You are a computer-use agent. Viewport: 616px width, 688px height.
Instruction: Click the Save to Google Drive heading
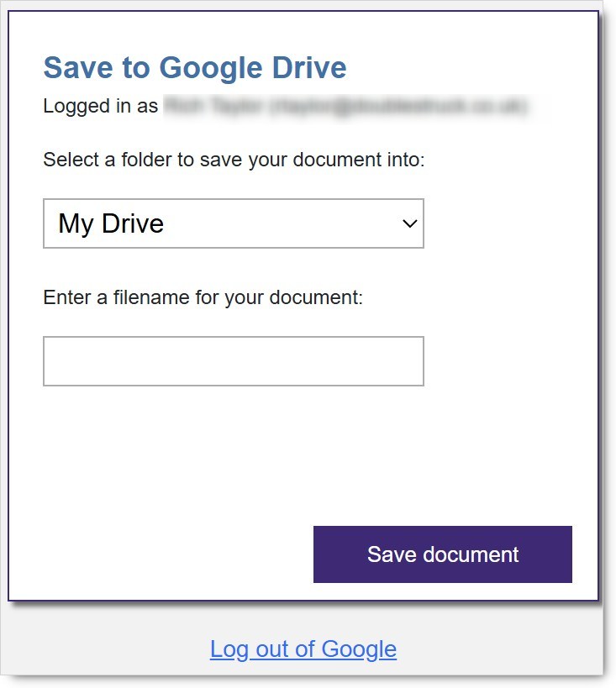[195, 67]
